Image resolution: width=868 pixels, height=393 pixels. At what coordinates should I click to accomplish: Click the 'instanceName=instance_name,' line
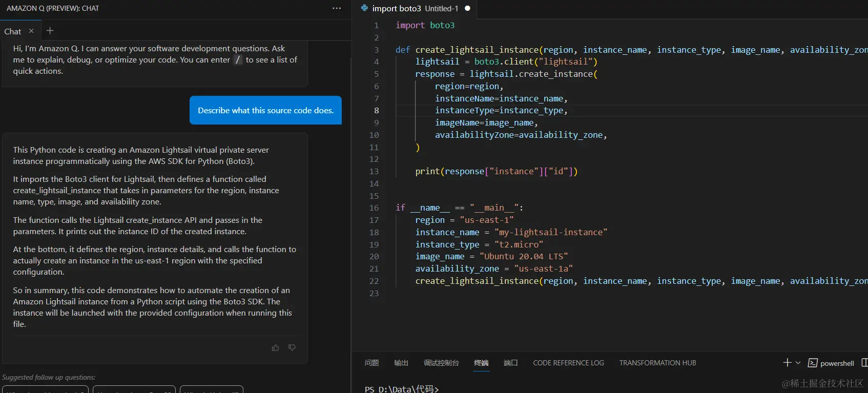point(501,98)
